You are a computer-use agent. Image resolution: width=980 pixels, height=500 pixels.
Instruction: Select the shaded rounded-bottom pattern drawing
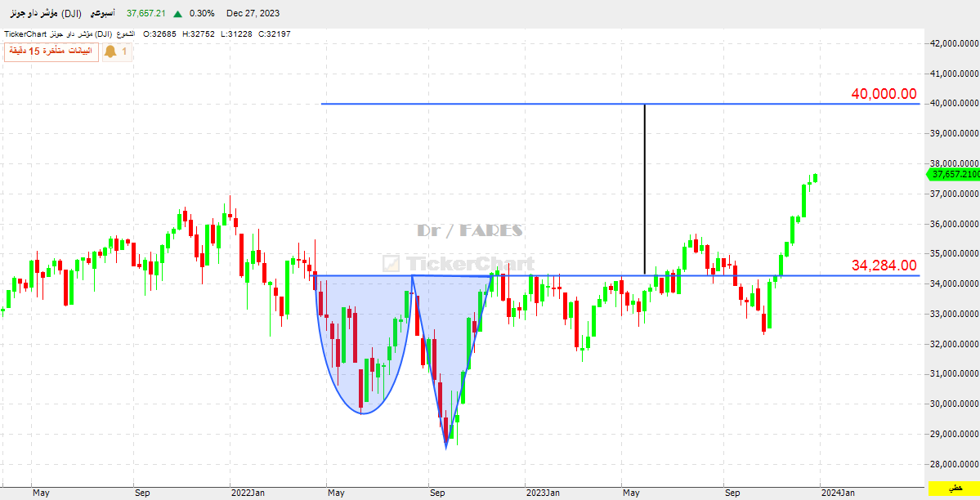[x=363, y=344]
